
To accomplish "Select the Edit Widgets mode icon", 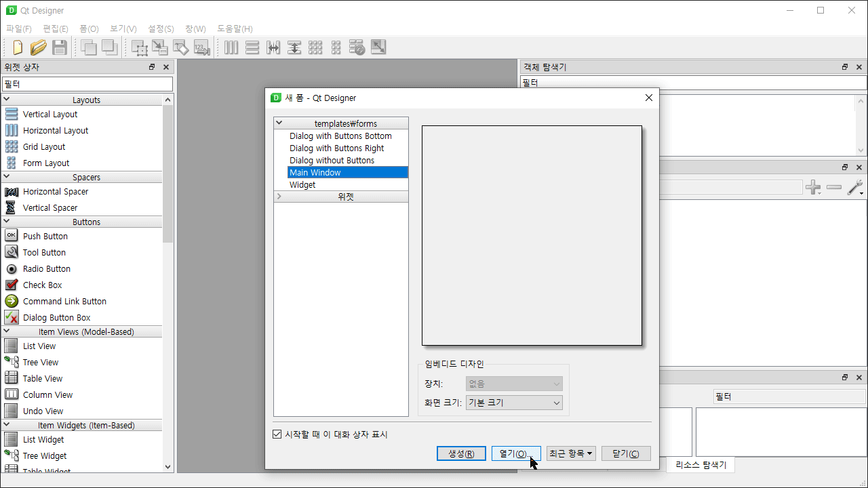I will tap(140, 47).
